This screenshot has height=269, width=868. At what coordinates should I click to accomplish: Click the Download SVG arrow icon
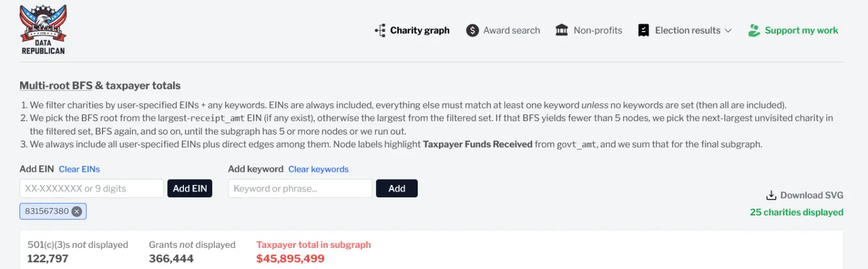pos(771,195)
